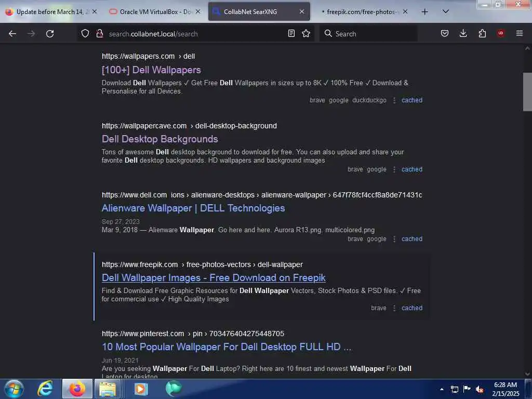532x399 pixels.
Task: Launch Internet Explorer from the taskbar
Action: click(45, 389)
